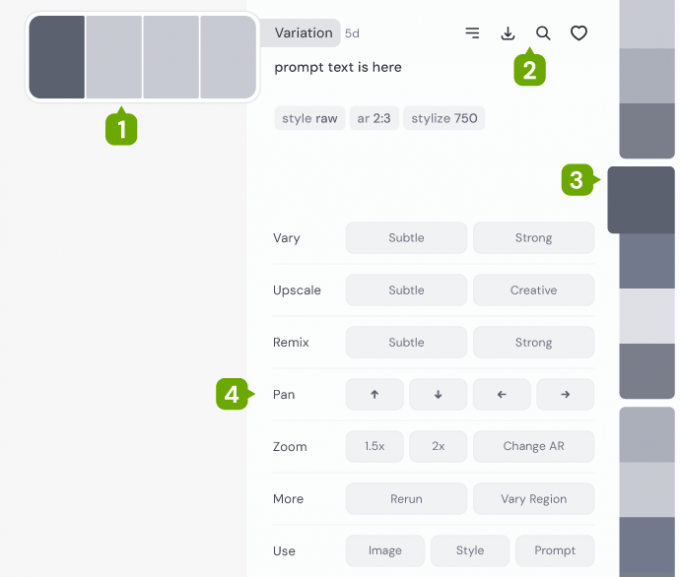The width and height of the screenshot is (680, 577).
Task: Click the 'stylize 750' parameter chip
Action: [x=444, y=118]
